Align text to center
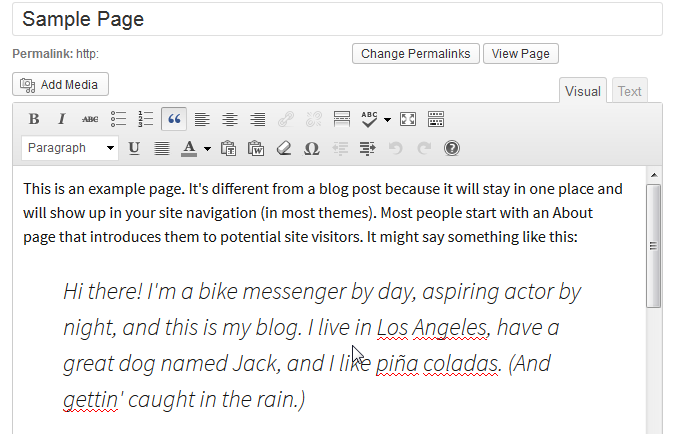This screenshot has height=434, width=674. [230, 119]
